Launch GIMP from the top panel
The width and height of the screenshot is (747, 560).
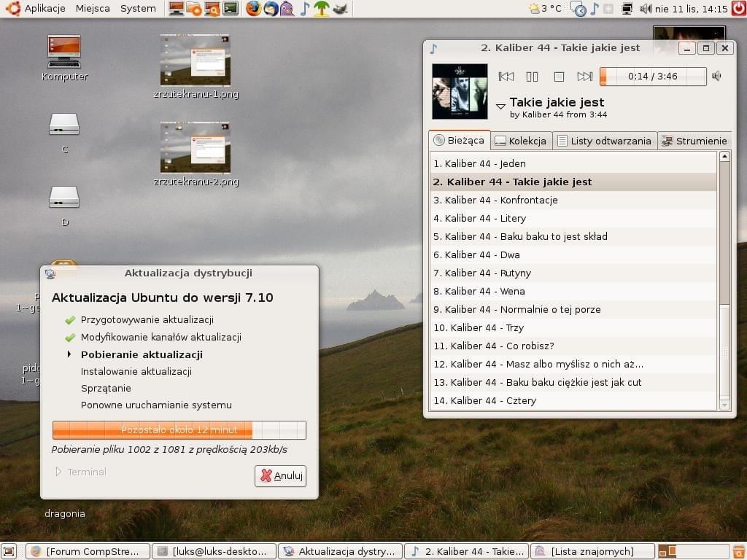[x=340, y=9]
